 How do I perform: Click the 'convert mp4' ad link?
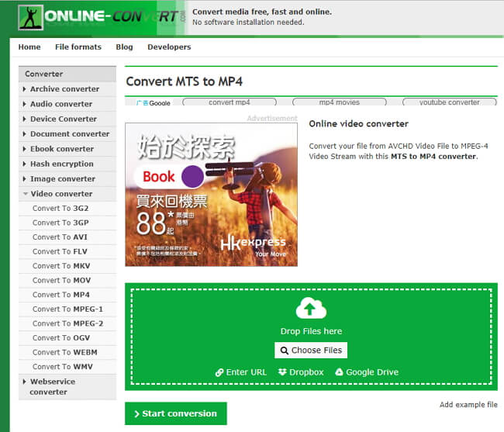pos(230,102)
